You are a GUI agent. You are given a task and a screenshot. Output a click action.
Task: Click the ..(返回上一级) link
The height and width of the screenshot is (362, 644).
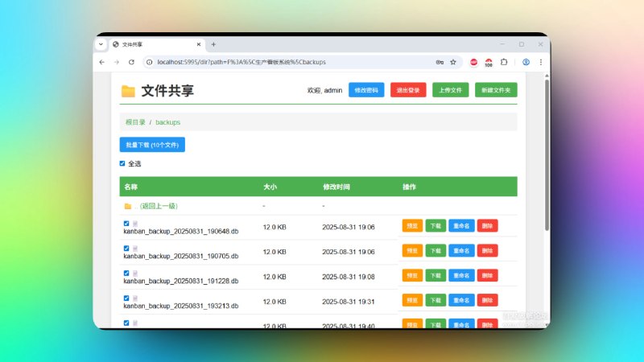[x=155, y=206]
